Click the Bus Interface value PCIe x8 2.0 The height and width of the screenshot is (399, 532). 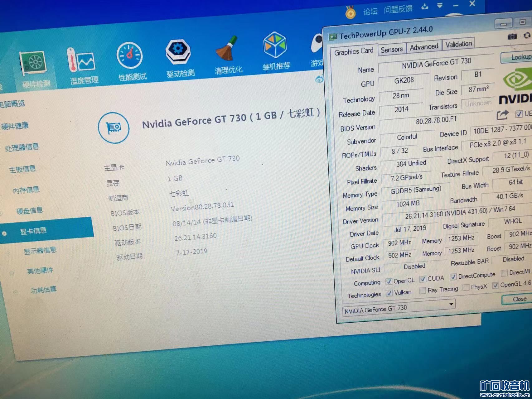click(498, 143)
